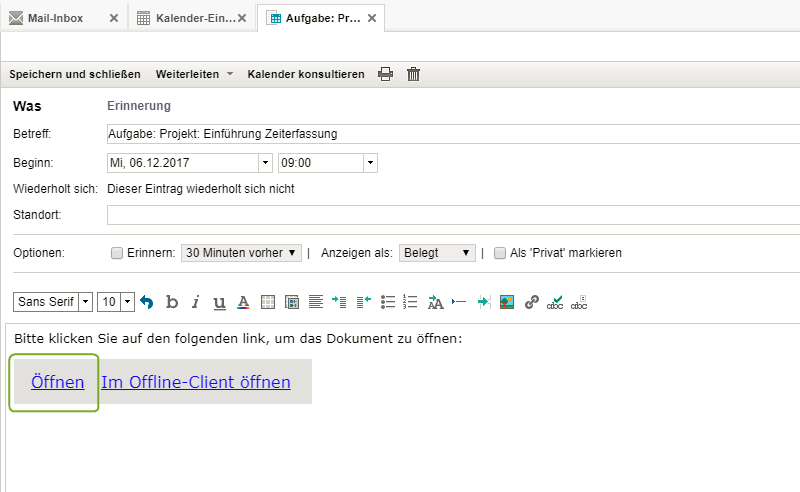Viewport: 800px width, 492px height.
Task: Click the insert hyperlink chain icon
Action: pos(532,302)
